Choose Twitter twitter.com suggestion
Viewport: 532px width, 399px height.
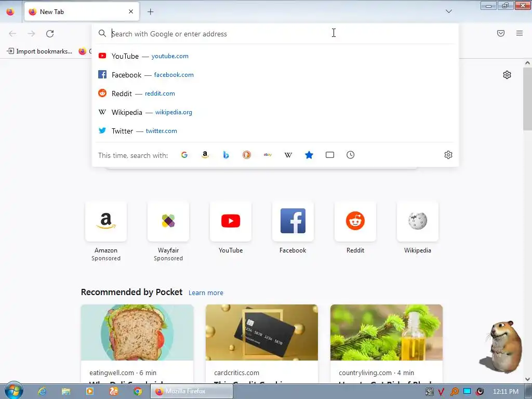(275, 130)
